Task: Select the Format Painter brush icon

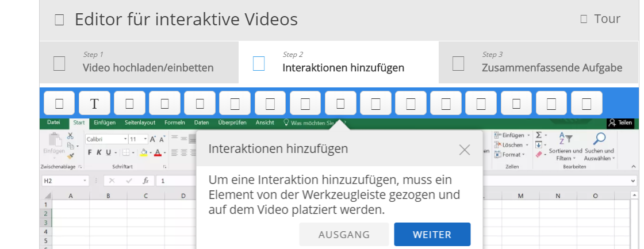Action: point(70,156)
